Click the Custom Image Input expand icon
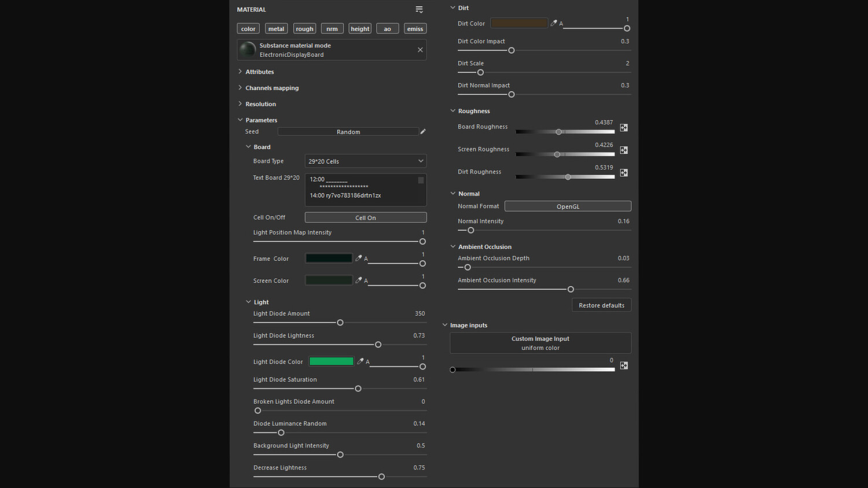 click(x=624, y=365)
